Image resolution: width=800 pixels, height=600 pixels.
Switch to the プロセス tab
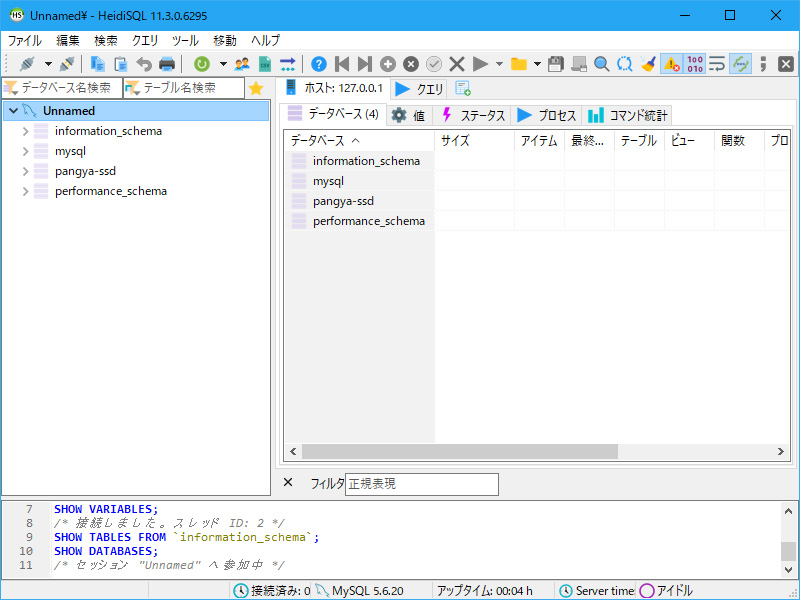tap(546, 115)
